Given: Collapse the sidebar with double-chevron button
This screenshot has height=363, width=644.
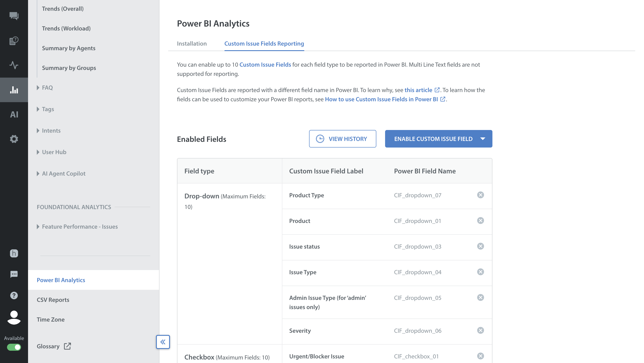Looking at the screenshot, I should [163, 342].
